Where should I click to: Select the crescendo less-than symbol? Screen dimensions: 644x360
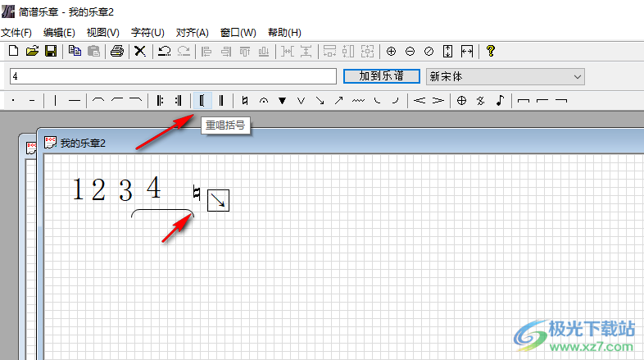pos(419,101)
